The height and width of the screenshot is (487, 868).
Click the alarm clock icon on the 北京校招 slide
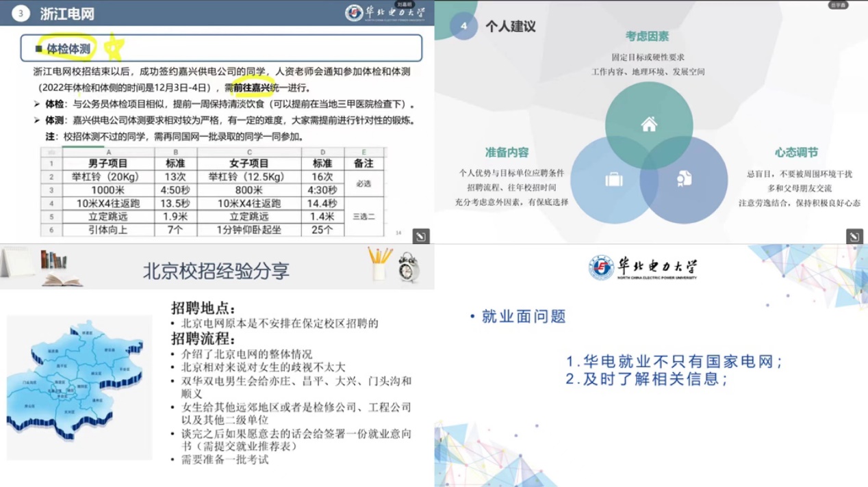409,267
